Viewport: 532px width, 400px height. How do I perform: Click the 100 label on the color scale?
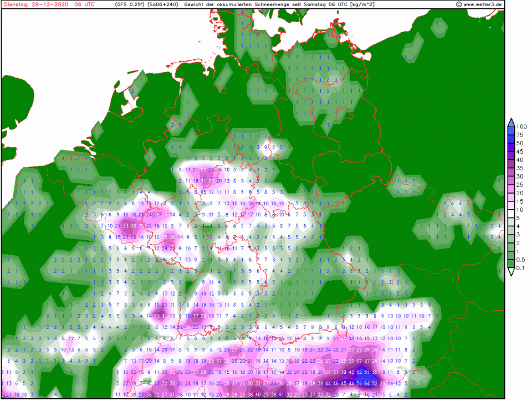coord(521,126)
